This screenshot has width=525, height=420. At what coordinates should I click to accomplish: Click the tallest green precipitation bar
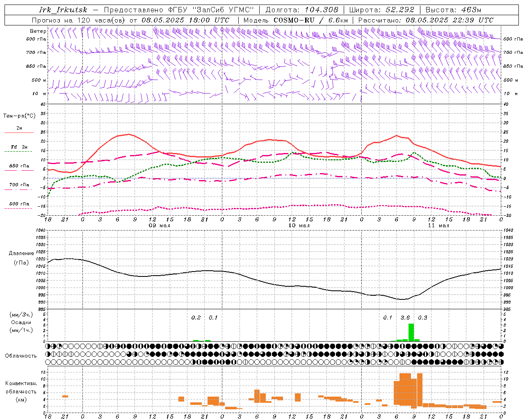coord(411,332)
